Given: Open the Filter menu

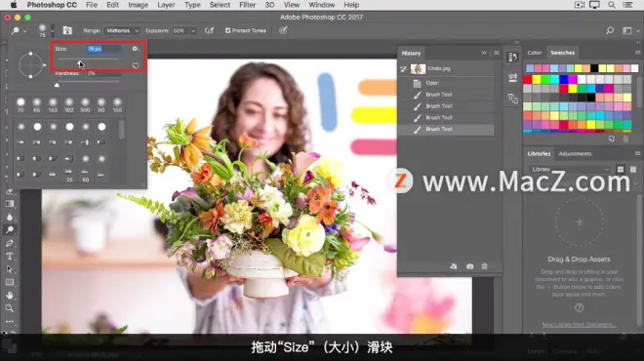Looking at the screenshot, I should pyautogui.click(x=247, y=5).
